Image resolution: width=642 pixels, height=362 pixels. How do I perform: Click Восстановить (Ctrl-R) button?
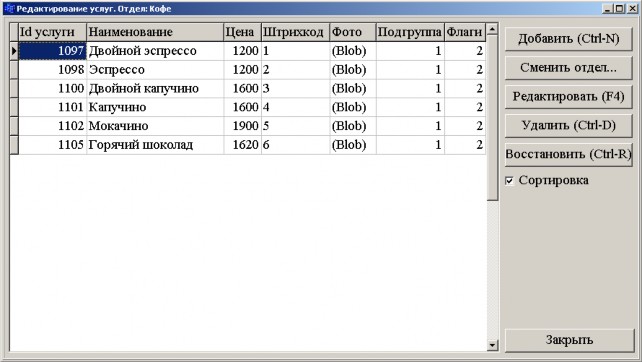[568, 155]
